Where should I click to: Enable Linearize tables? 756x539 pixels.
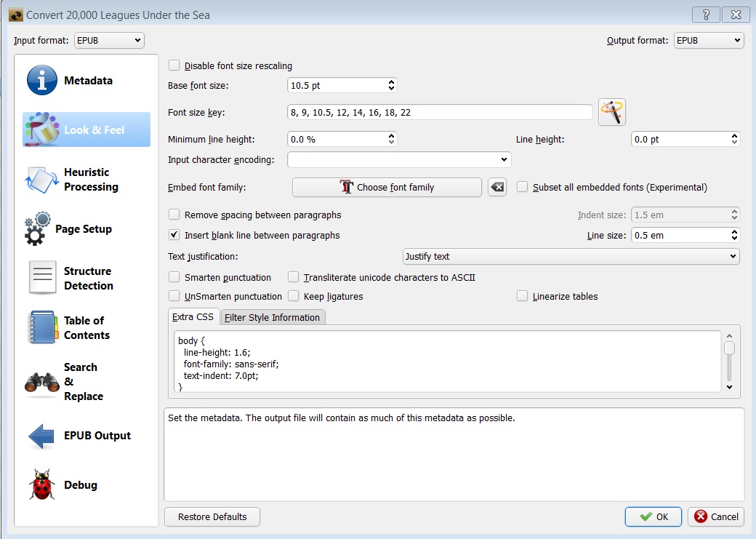(x=522, y=296)
